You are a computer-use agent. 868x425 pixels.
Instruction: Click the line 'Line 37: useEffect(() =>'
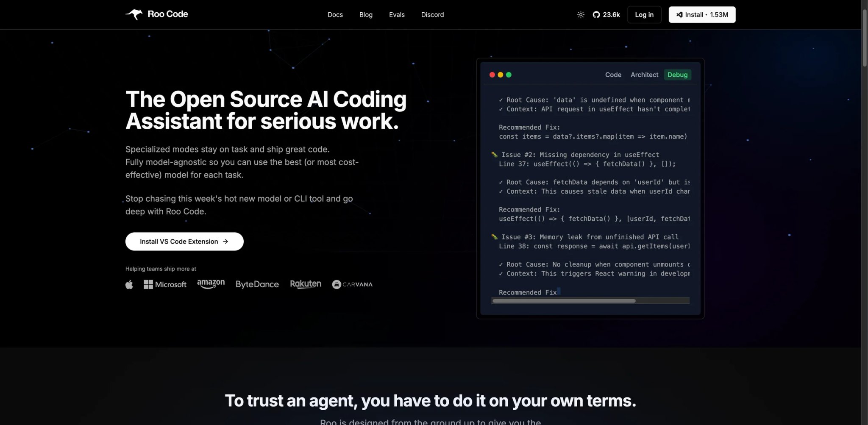[x=587, y=164]
